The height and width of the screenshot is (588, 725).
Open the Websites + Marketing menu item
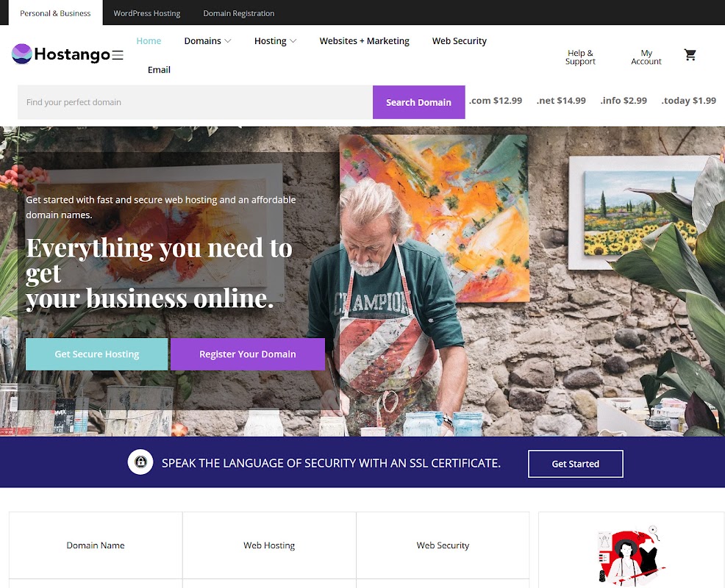[x=365, y=40]
